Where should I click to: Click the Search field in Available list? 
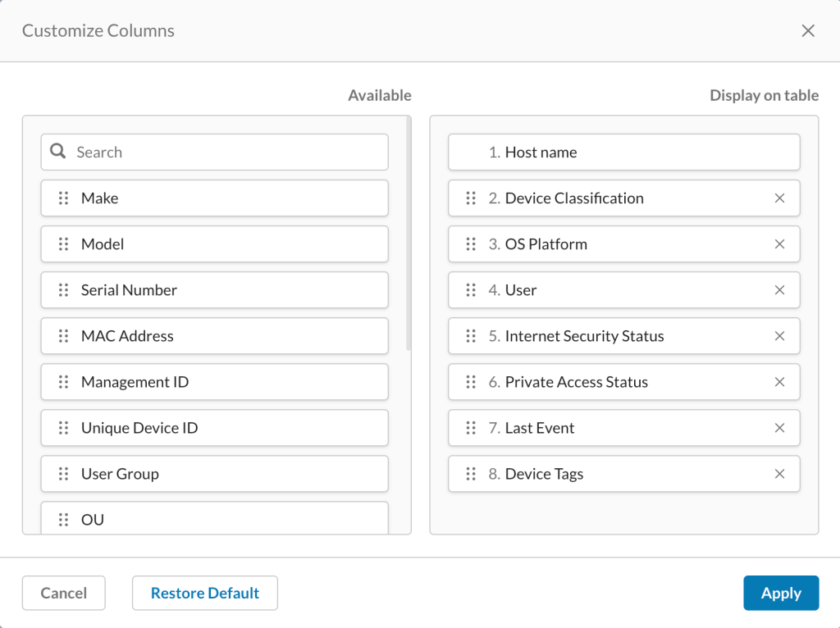tap(214, 152)
